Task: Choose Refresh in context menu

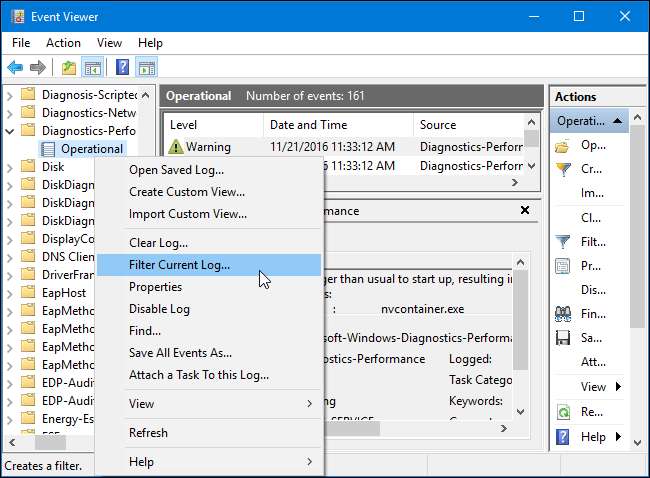Action: pyautogui.click(x=209, y=432)
